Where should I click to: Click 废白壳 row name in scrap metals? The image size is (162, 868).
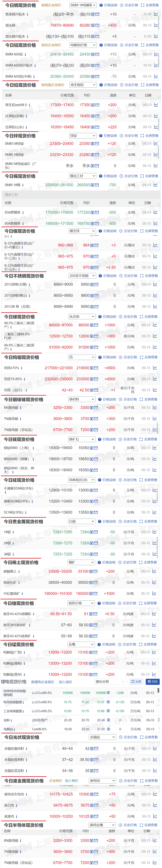pyautogui.click(x=9, y=805)
